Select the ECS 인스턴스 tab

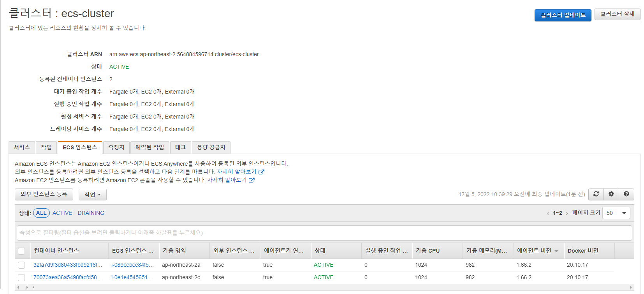coord(80,147)
